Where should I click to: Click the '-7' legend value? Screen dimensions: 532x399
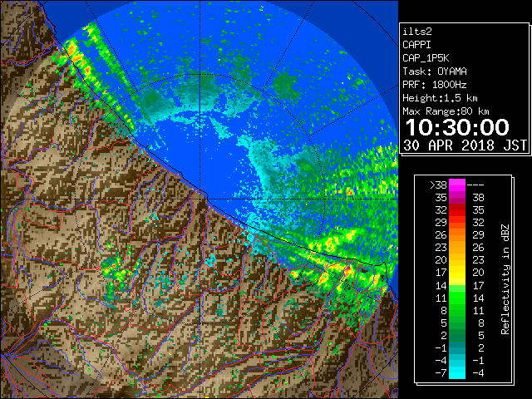pos(441,373)
